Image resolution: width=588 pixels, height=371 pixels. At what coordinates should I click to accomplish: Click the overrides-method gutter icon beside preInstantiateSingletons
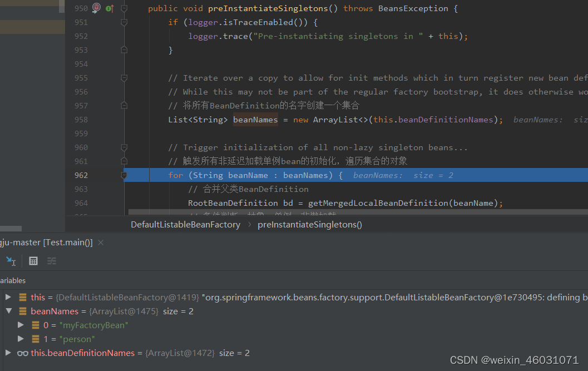(x=110, y=8)
